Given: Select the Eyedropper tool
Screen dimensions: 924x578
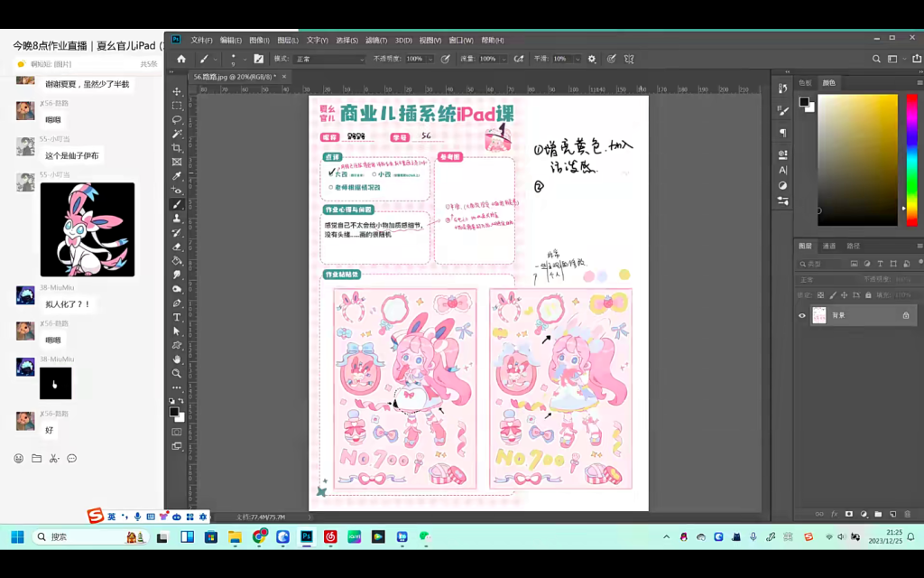Looking at the screenshot, I should click(176, 174).
